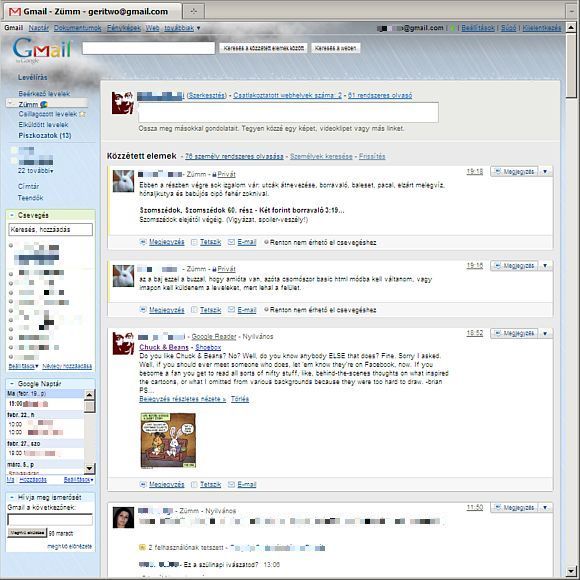Click rabbit avatar of first Zümm post
This screenshot has width=580, height=580.
tap(123, 181)
